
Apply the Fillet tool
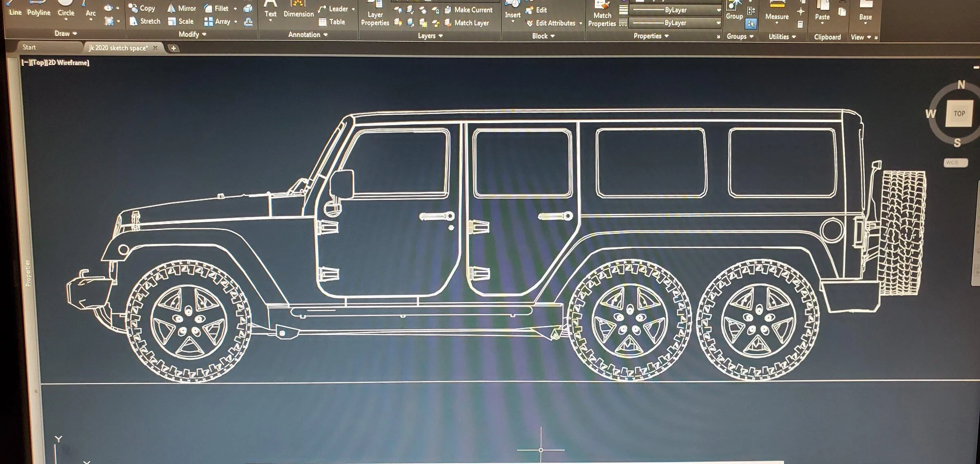pos(216,8)
